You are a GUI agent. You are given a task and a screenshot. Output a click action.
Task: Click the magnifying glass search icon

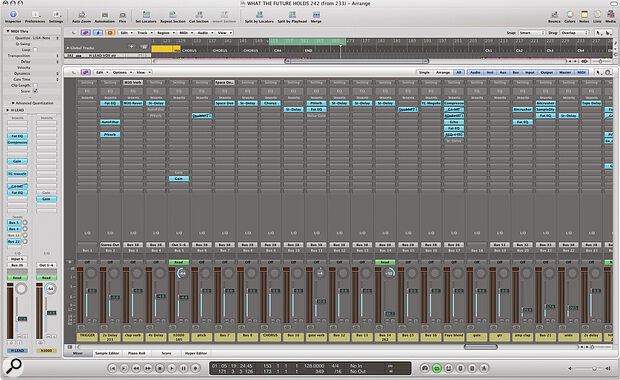click(13, 366)
